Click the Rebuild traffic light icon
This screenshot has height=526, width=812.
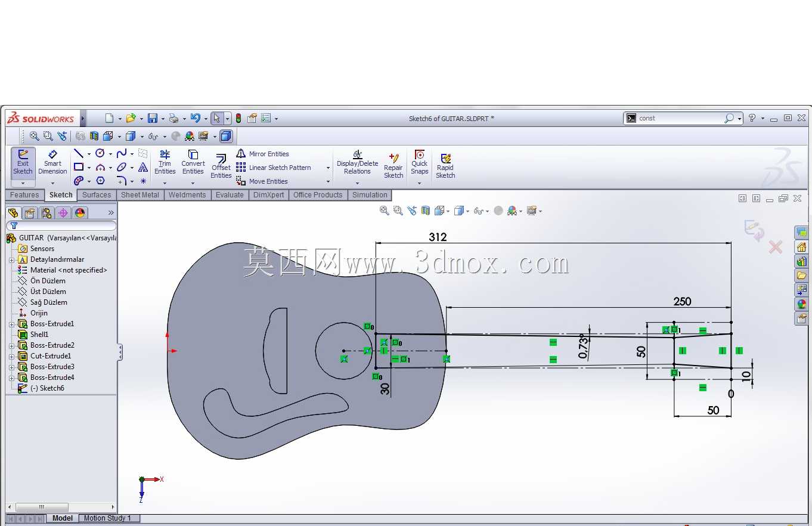click(238, 118)
